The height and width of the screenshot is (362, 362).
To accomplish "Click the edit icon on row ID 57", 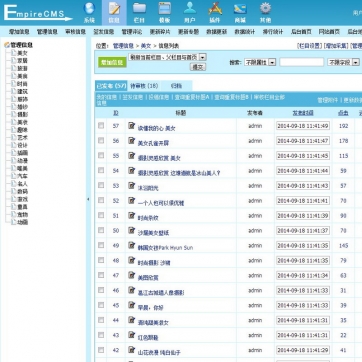I will [x=132, y=126].
